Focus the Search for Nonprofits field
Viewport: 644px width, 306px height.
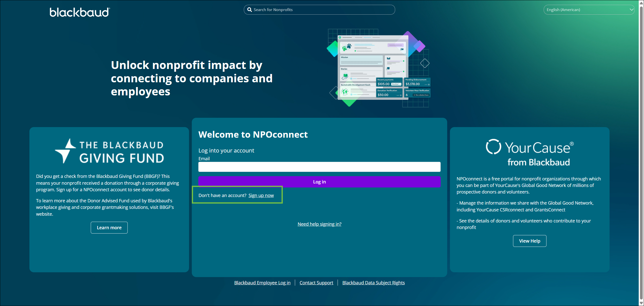click(x=319, y=10)
